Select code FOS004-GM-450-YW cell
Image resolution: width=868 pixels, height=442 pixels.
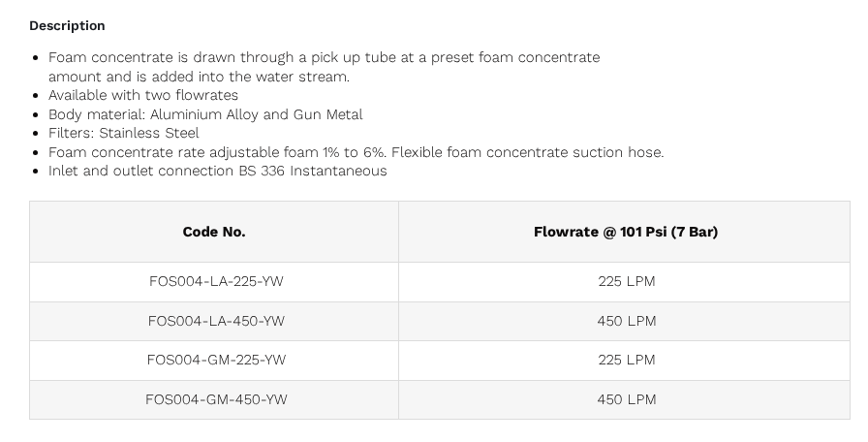[x=216, y=400]
